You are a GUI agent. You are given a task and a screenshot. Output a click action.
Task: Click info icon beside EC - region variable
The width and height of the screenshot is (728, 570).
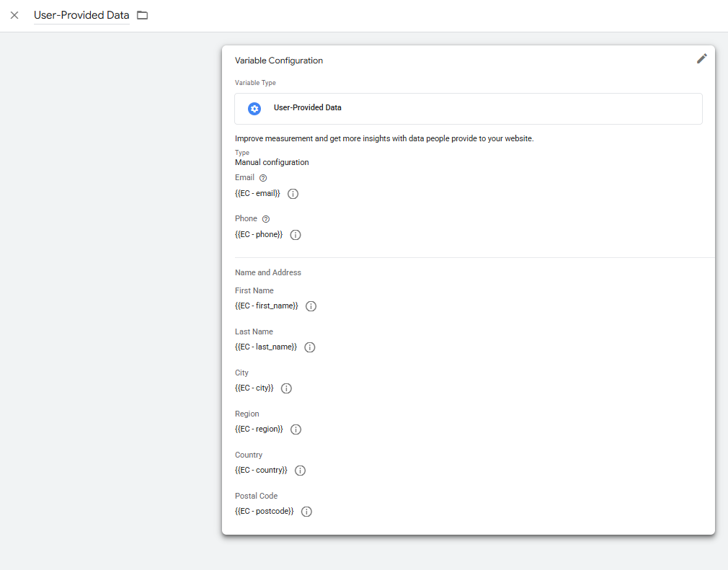[x=296, y=429]
